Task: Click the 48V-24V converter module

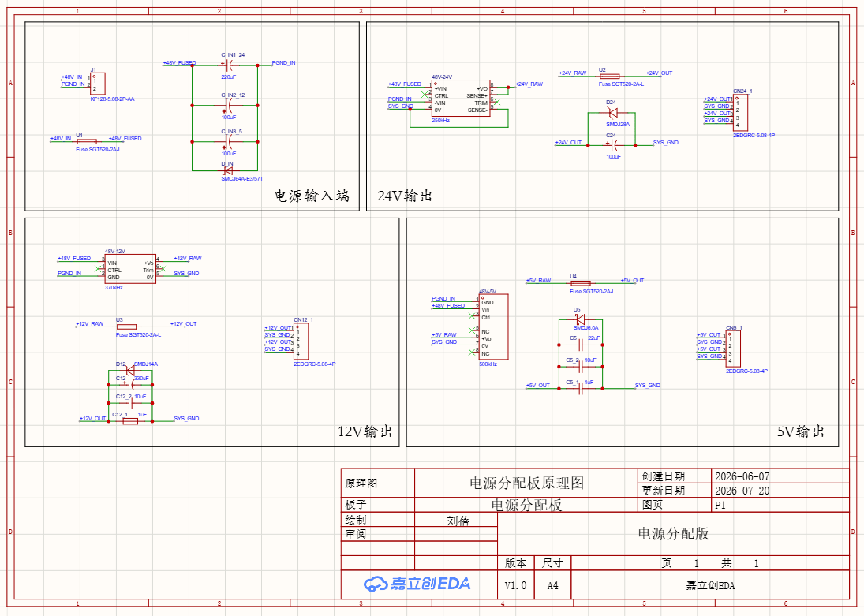Action: tap(461, 98)
